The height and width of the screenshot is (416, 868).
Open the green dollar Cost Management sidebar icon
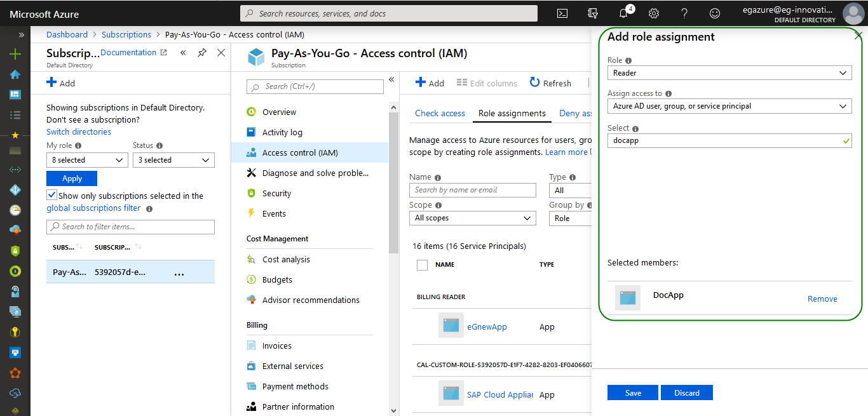[15, 271]
